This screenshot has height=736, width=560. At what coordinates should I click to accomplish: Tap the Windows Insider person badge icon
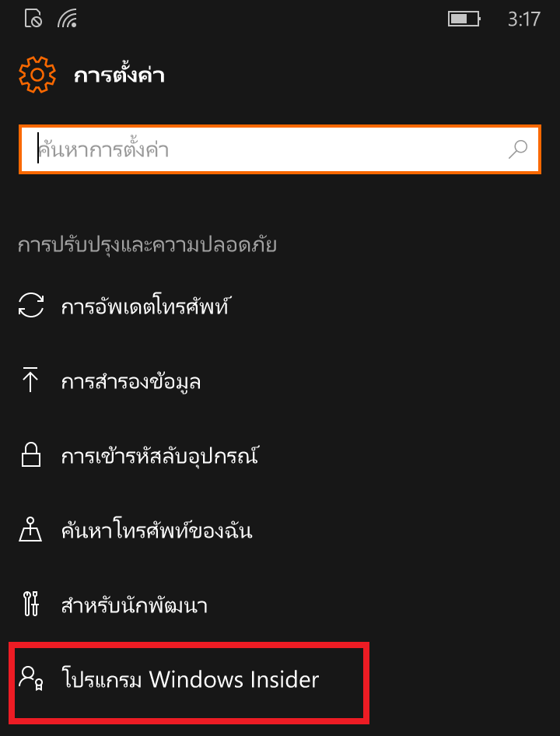31,678
